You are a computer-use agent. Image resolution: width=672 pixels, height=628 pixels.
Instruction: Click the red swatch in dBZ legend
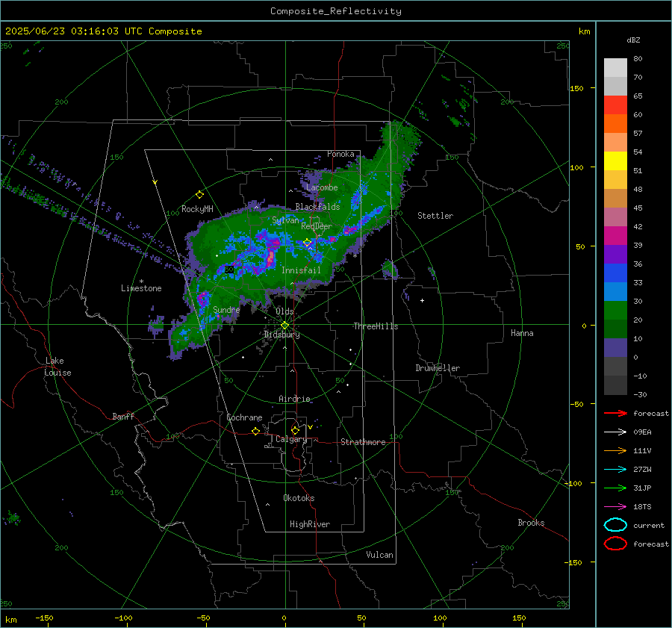(615, 105)
